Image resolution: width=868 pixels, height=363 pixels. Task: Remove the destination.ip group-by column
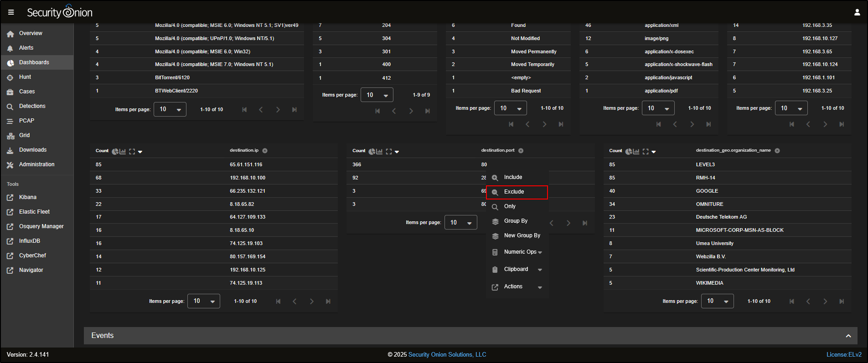(x=265, y=151)
